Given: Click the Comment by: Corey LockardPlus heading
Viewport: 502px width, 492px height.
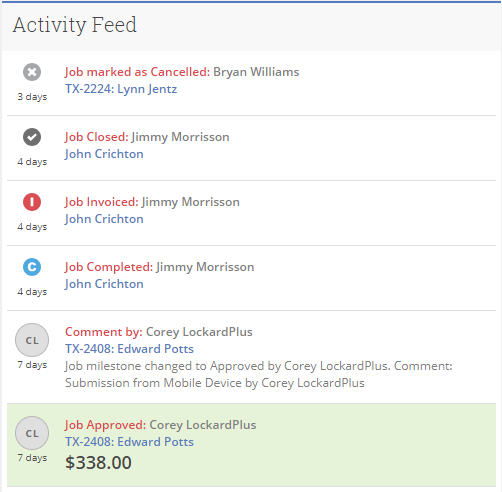Looking at the screenshot, I should coord(159,332).
